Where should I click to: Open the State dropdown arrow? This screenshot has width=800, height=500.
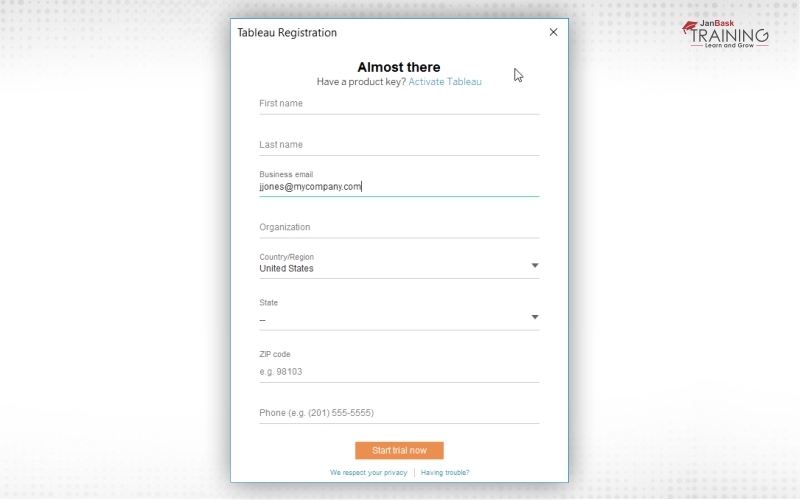tap(535, 317)
